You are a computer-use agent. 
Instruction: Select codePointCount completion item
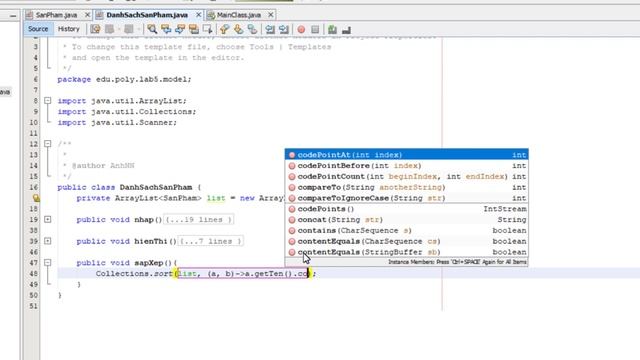point(407,176)
